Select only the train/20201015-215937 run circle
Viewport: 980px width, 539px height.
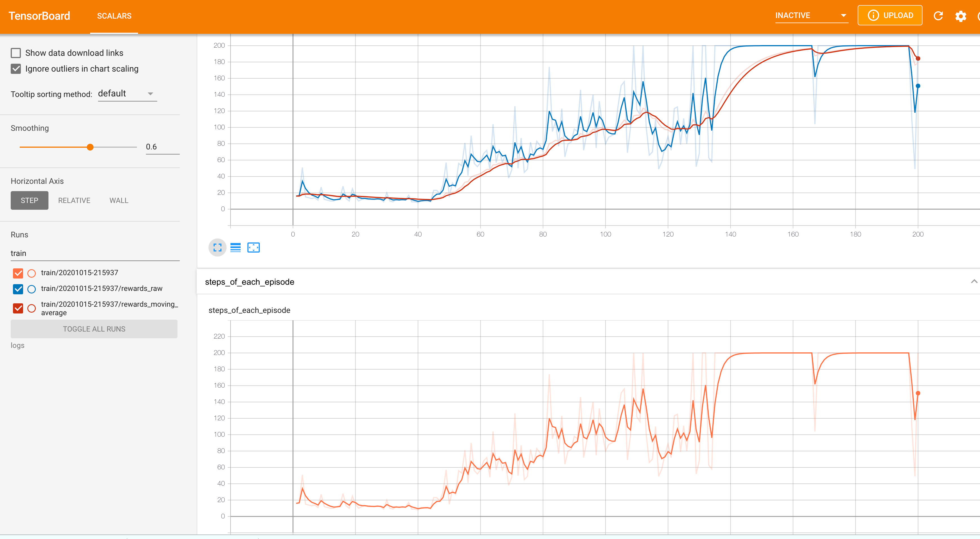pyautogui.click(x=32, y=273)
